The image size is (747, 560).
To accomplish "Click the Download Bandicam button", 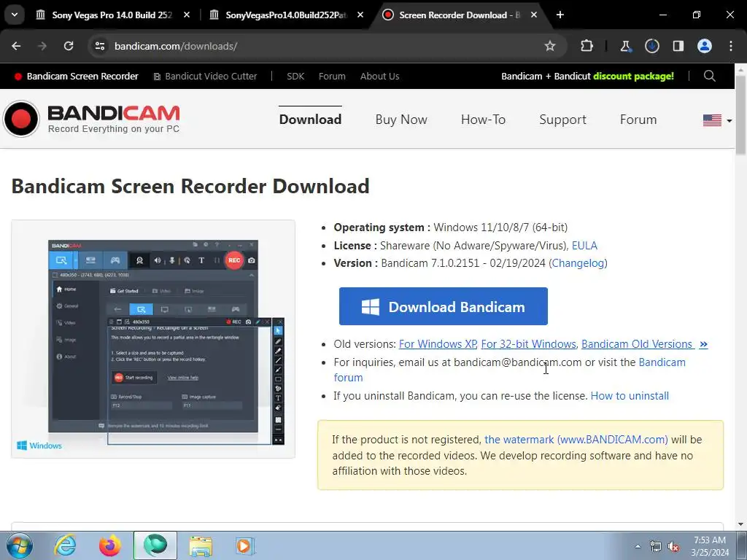I will point(443,306).
